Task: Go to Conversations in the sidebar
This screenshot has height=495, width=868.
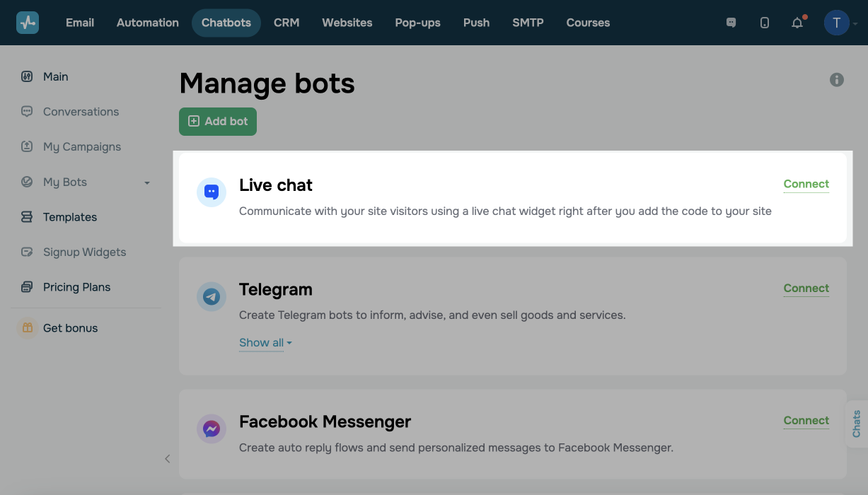Action: 81,112
